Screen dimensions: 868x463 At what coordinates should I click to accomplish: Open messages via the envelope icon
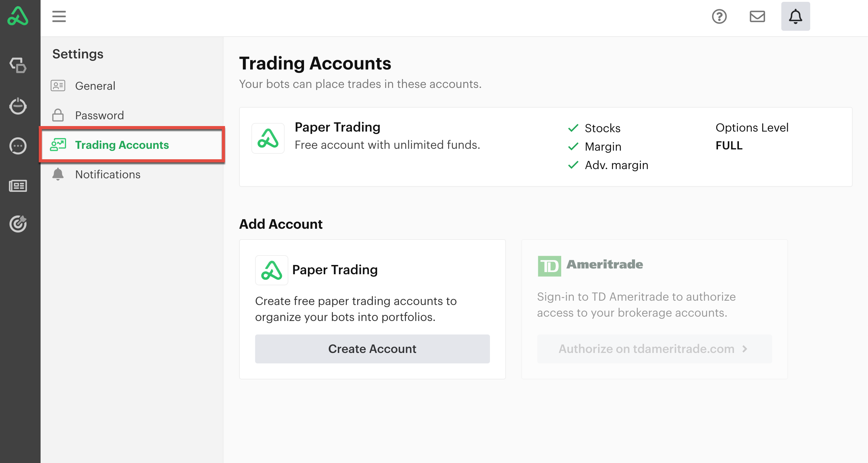(757, 16)
